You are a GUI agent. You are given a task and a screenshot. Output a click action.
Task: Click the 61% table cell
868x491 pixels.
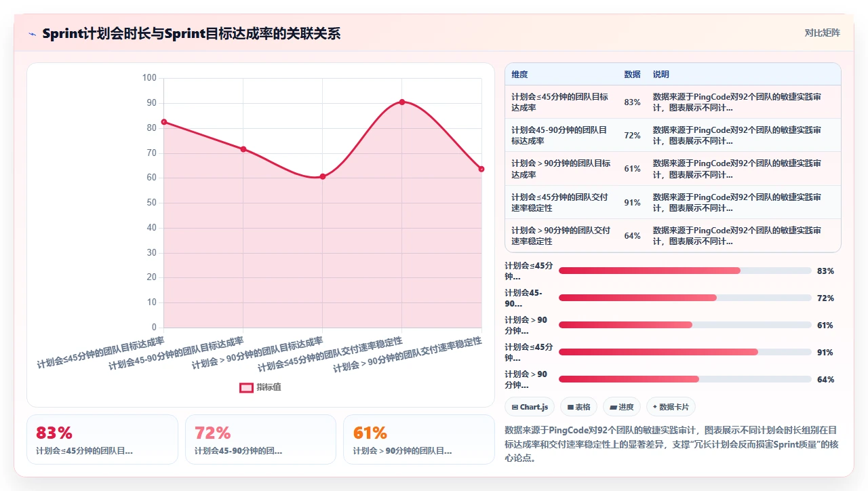point(632,169)
